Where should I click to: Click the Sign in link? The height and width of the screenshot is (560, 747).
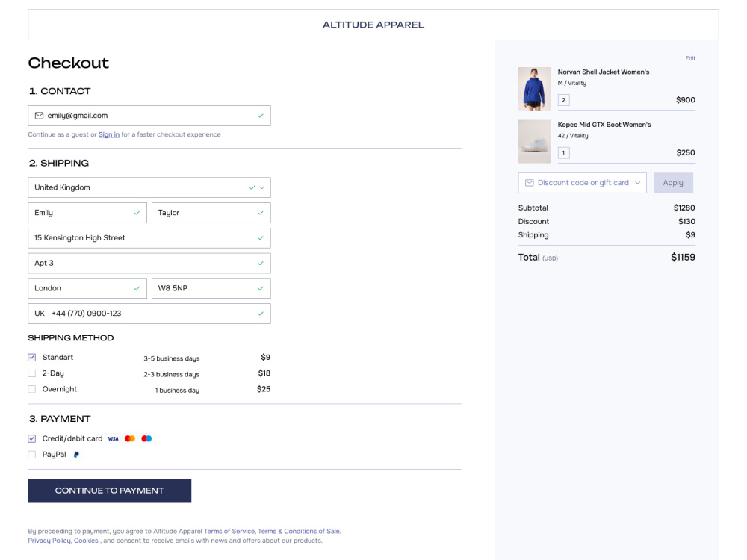tap(109, 134)
